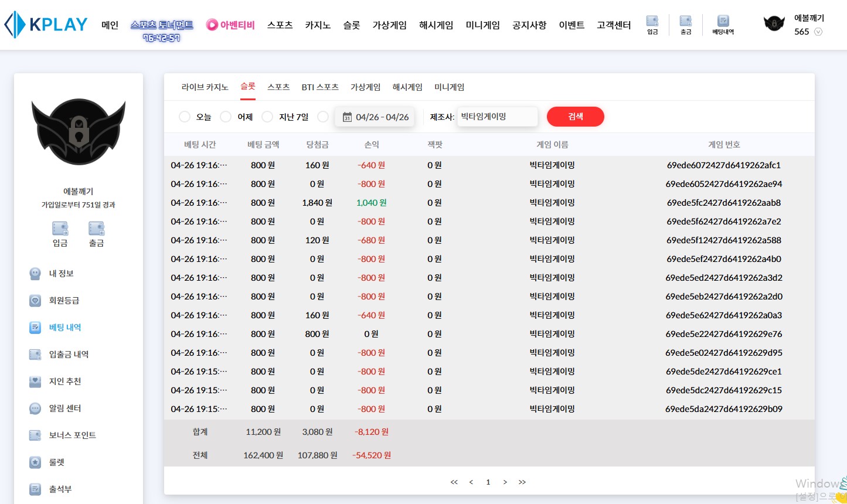Screen dimensions: 847x504
Task: Select the 어제 radio button
Action: (x=226, y=117)
